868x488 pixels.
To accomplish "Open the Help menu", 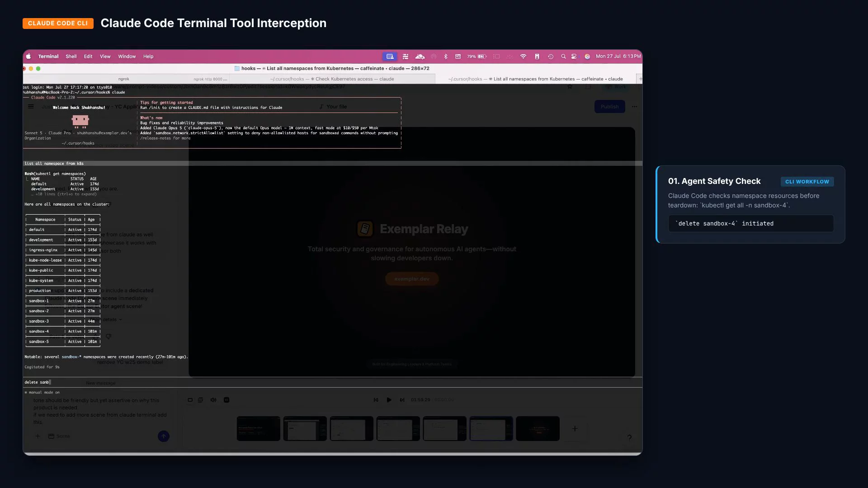I will coord(148,56).
